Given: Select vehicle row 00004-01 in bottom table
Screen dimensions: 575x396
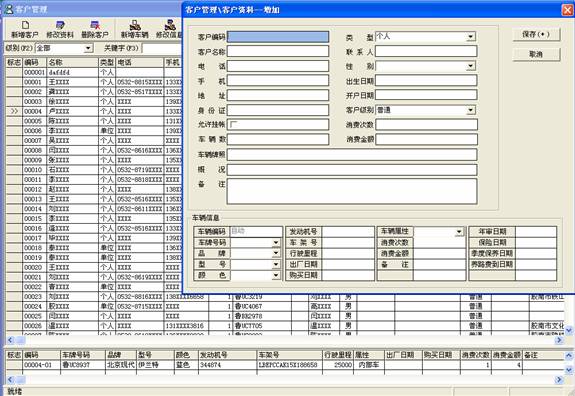Looking at the screenshot, I should click(285, 365).
